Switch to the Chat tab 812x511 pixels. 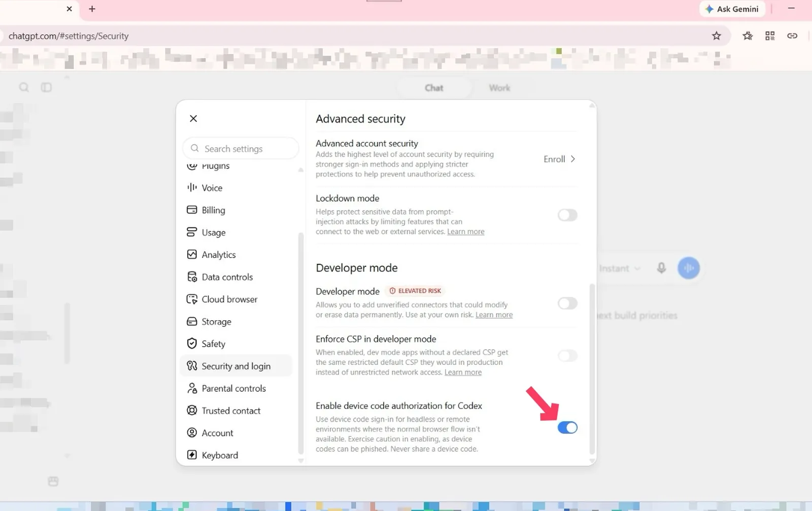(434, 88)
